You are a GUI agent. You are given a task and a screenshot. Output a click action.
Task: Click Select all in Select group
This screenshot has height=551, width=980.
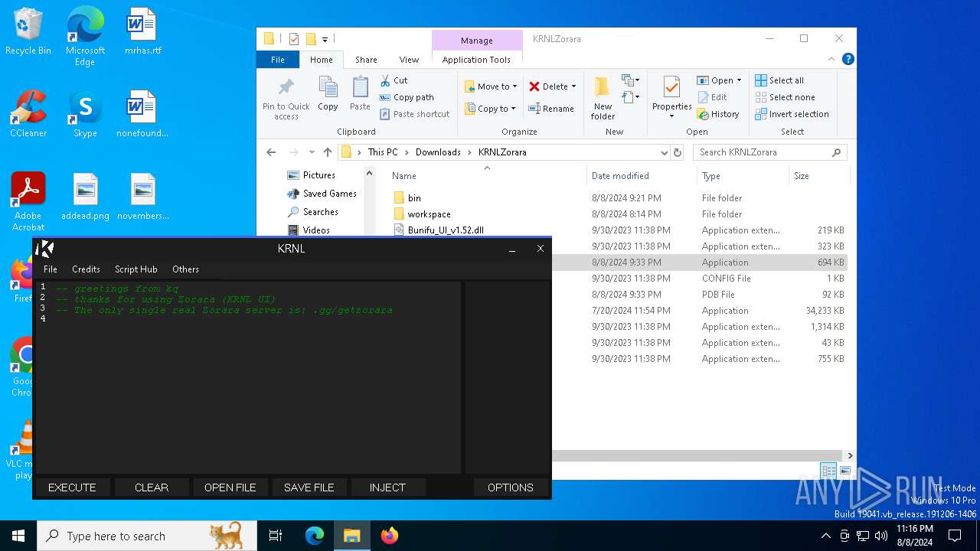779,80
